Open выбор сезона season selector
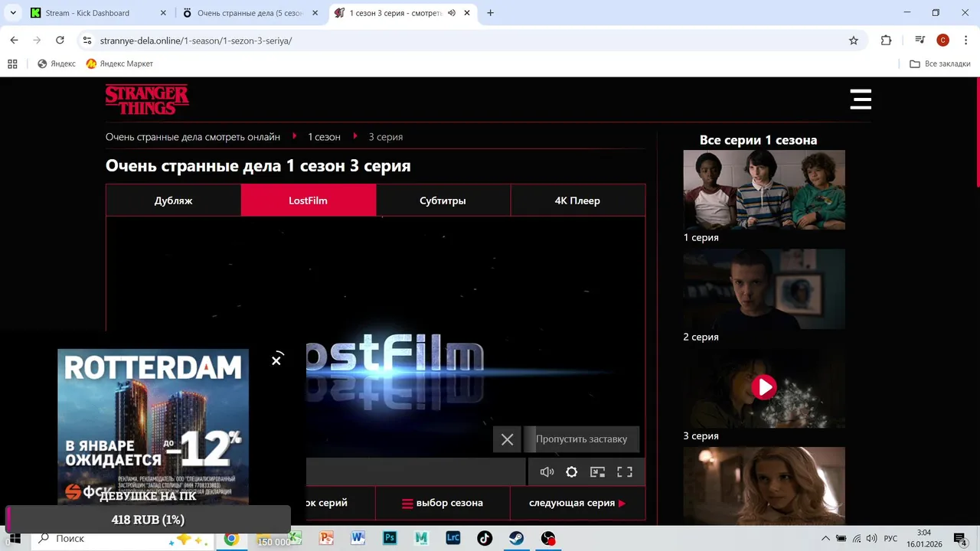 pos(443,503)
